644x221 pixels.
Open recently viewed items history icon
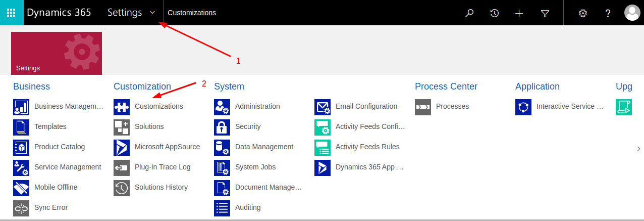coord(495,13)
